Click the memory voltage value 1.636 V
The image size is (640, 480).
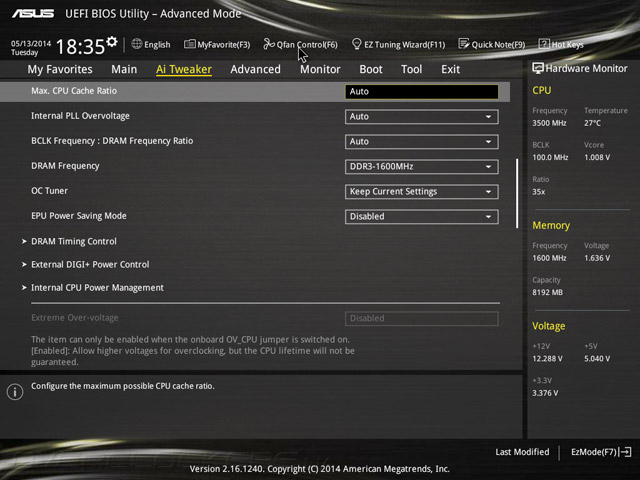click(x=597, y=258)
